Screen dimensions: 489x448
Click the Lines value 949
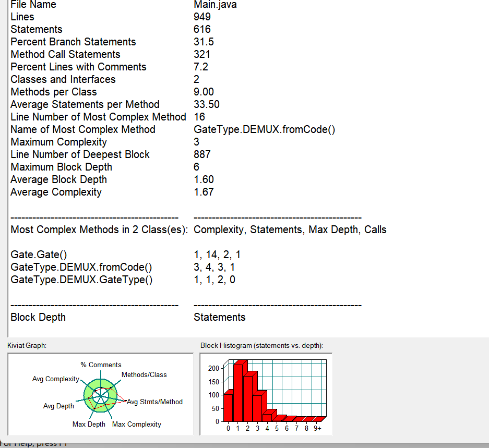click(x=202, y=17)
